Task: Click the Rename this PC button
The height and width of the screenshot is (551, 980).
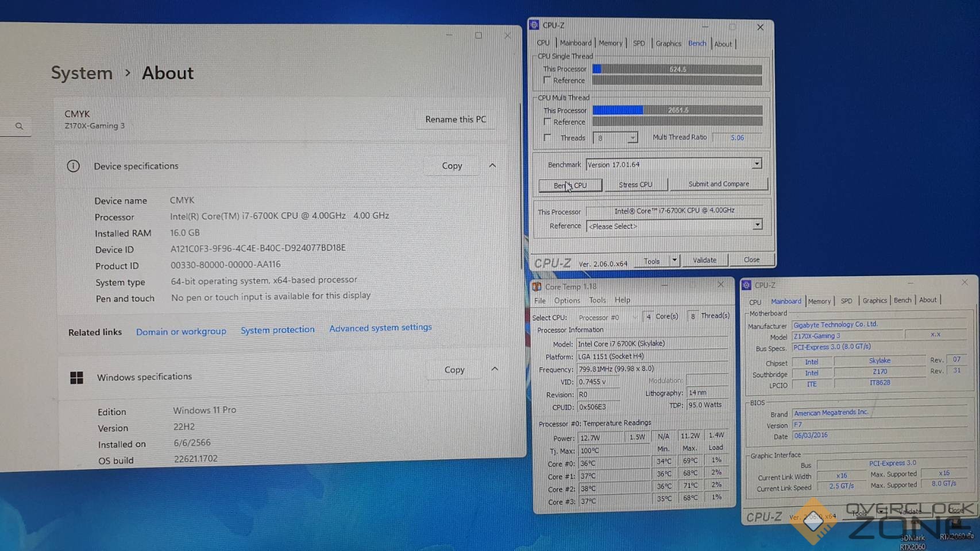Action: point(456,119)
